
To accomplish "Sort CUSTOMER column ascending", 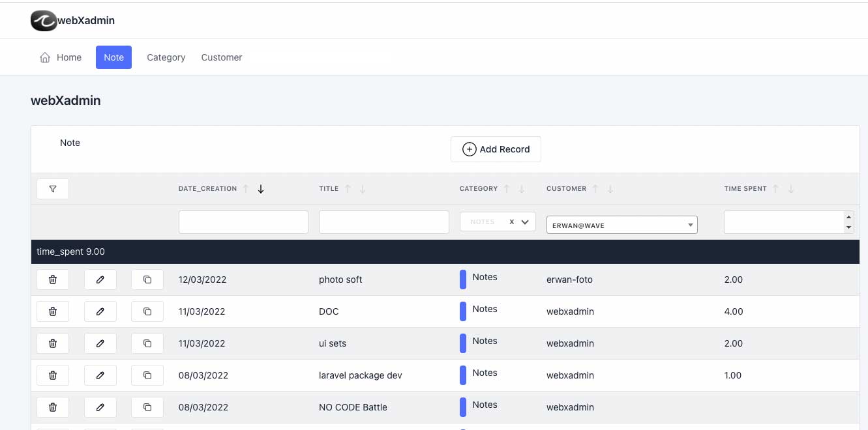I will pyautogui.click(x=595, y=189).
